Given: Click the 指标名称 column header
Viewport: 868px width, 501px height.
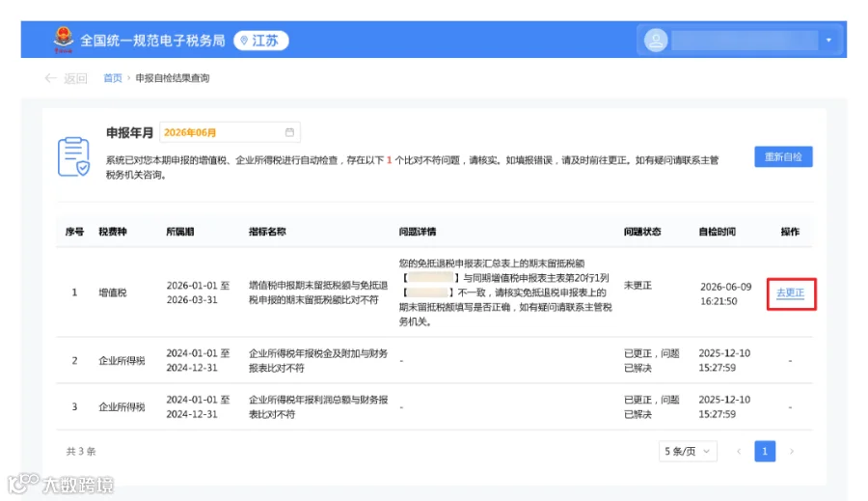Looking at the screenshot, I should 267,232.
